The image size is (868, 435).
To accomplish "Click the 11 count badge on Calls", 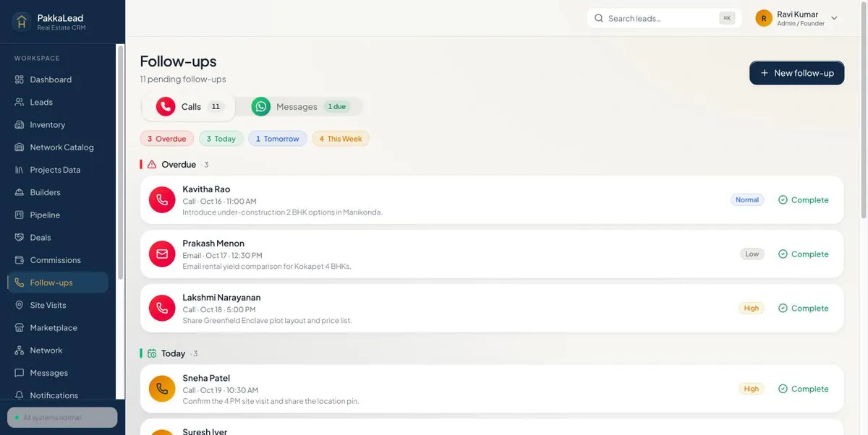I will click(216, 107).
